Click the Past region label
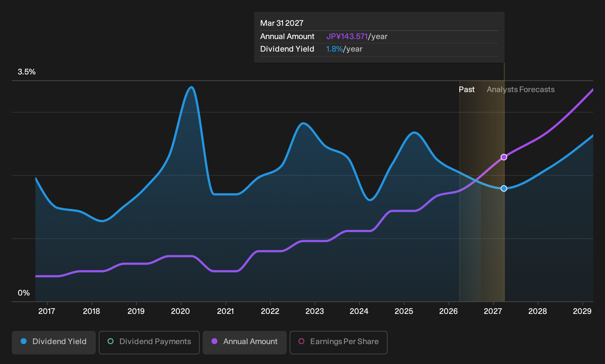 point(466,90)
